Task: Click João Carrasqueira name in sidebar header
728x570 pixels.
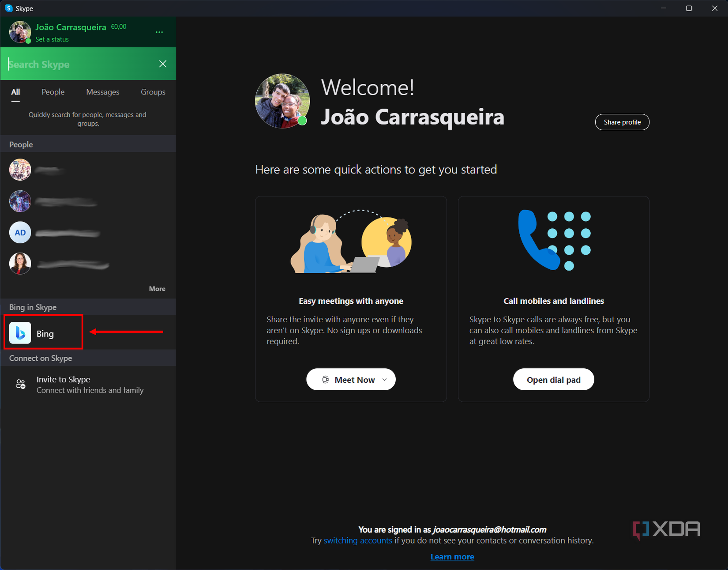Action: tap(71, 27)
